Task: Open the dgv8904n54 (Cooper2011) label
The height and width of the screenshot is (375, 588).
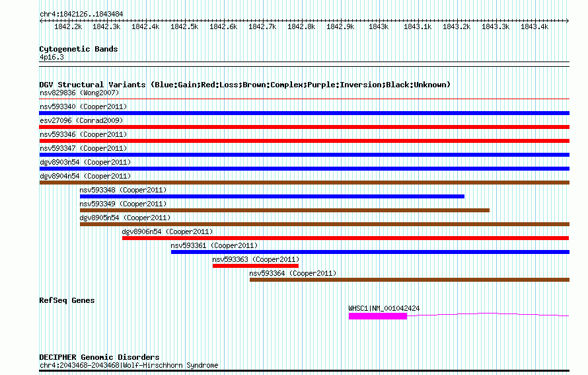Action: coord(85,176)
